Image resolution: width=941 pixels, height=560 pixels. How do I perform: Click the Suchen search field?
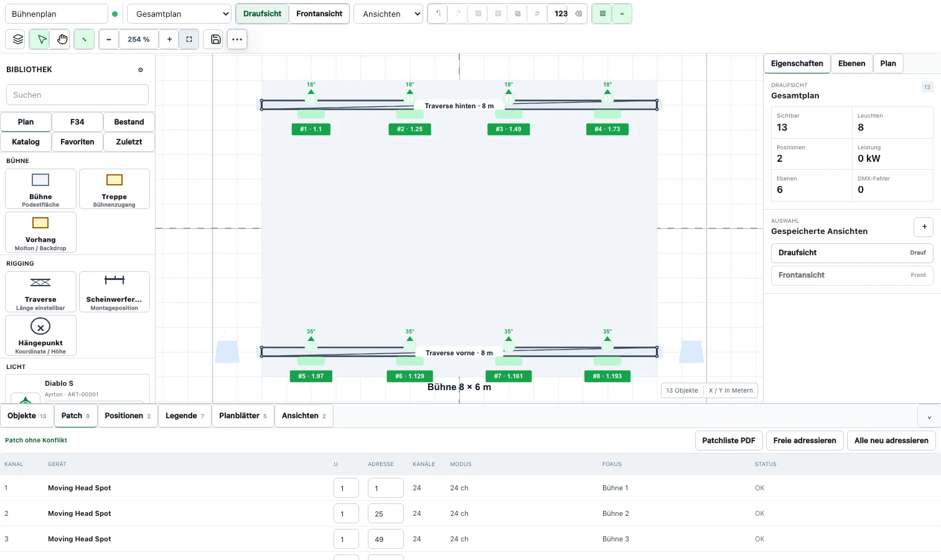point(77,95)
